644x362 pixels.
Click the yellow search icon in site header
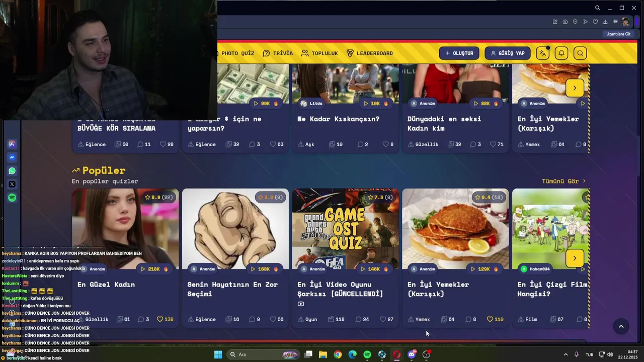580,53
